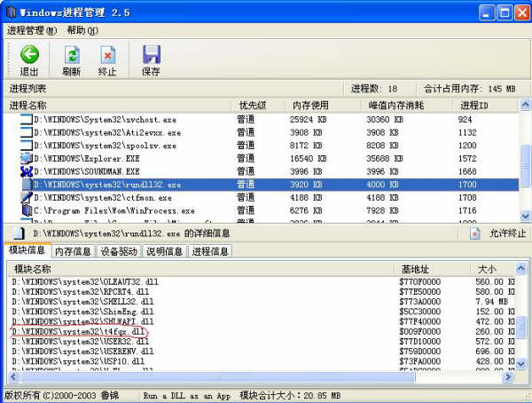This screenshot has height=403, width=532.
Task: Click the SOUNDMAN.EXE process icon
Action: [27, 171]
